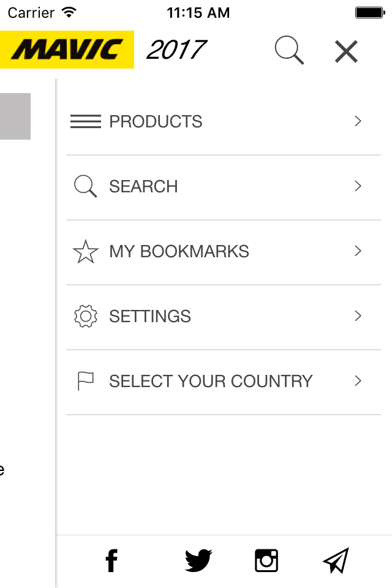Choose Select Your Country label
This screenshot has height=588, width=392.
(x=211, y=382)
